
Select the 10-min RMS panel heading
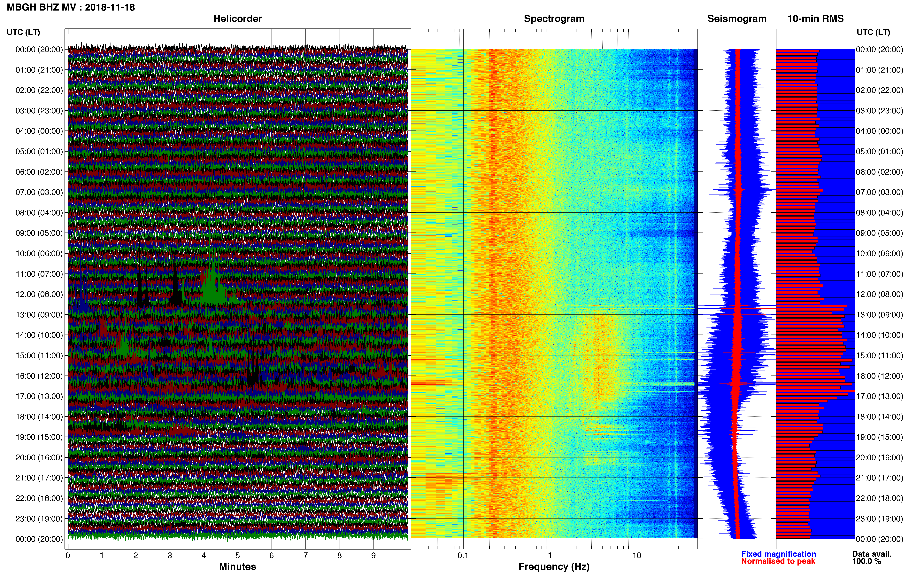815,19
